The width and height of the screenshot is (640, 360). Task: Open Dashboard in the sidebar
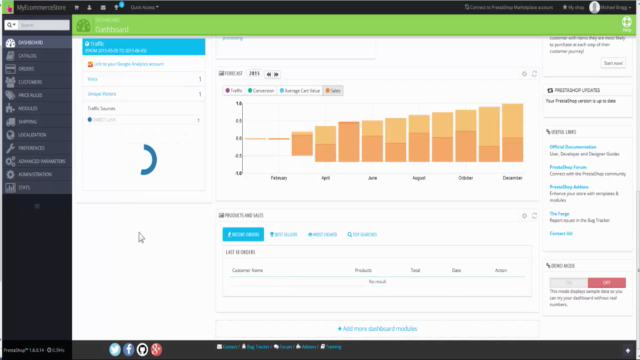37,42
